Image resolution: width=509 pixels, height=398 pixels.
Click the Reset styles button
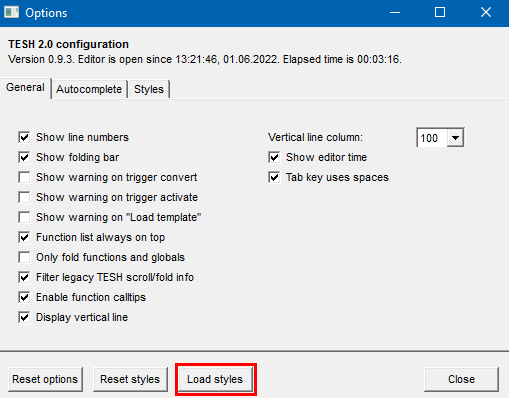tap(130, 379)
